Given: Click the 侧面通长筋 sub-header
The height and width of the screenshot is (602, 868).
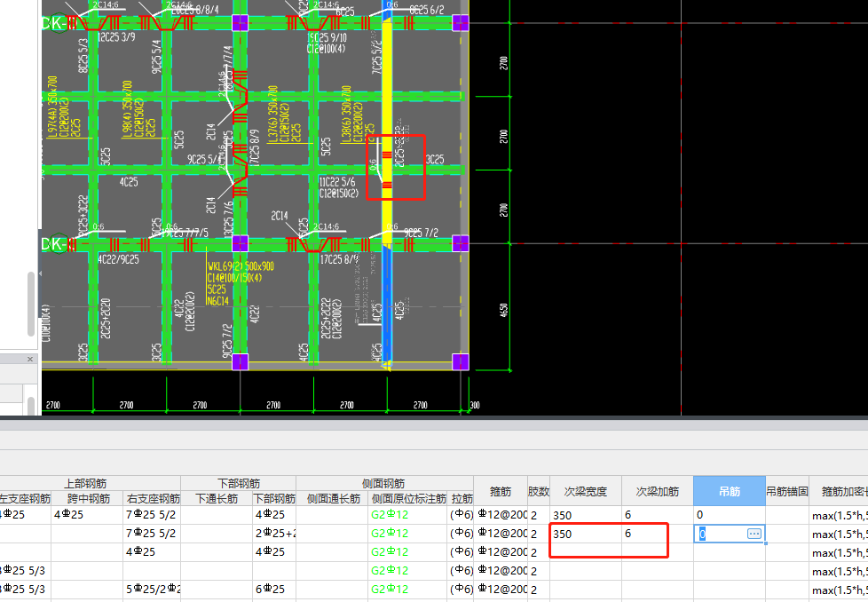Looking at the screenshot, I should point(333,498).
